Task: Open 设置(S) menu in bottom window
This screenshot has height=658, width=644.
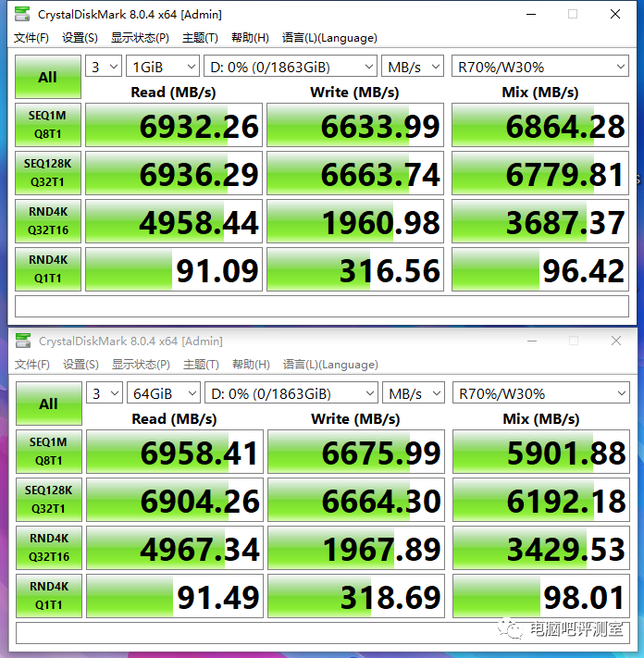Action: pos(80,365)
